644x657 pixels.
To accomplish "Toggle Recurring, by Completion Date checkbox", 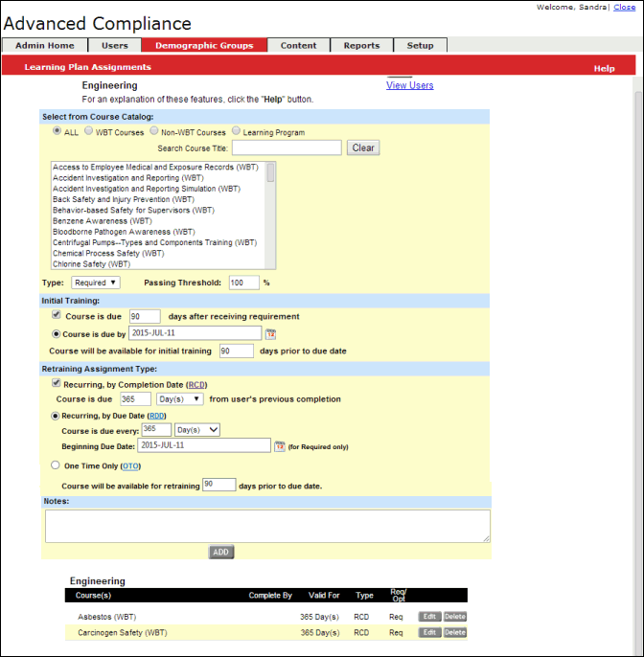I will coord(57,382).
